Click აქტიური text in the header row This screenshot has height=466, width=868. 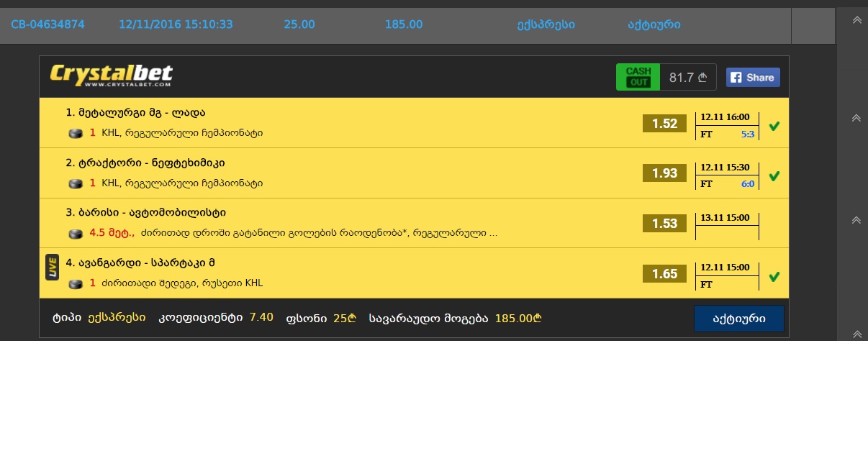[x=654, y=24]
